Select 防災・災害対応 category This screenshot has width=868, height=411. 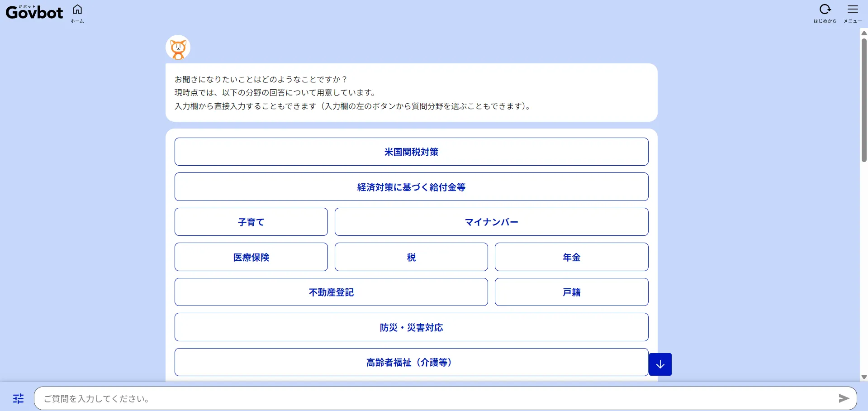[411, 327]
